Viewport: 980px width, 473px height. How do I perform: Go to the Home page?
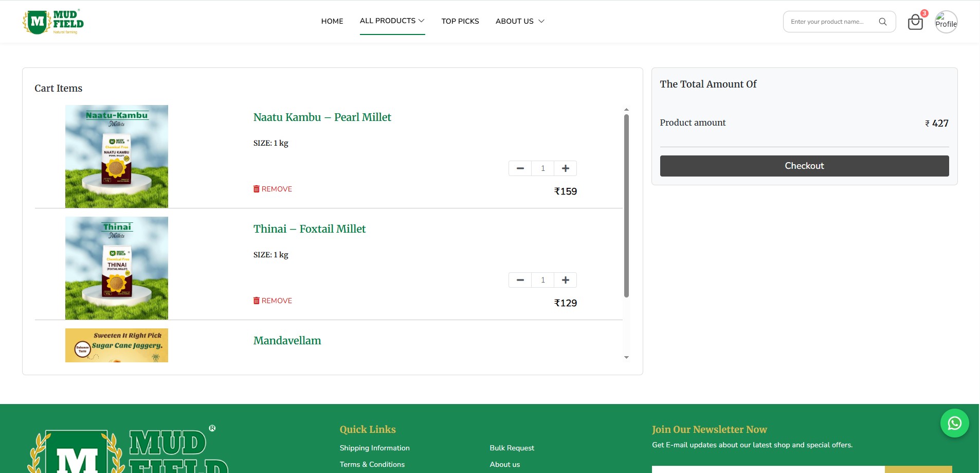332,21
